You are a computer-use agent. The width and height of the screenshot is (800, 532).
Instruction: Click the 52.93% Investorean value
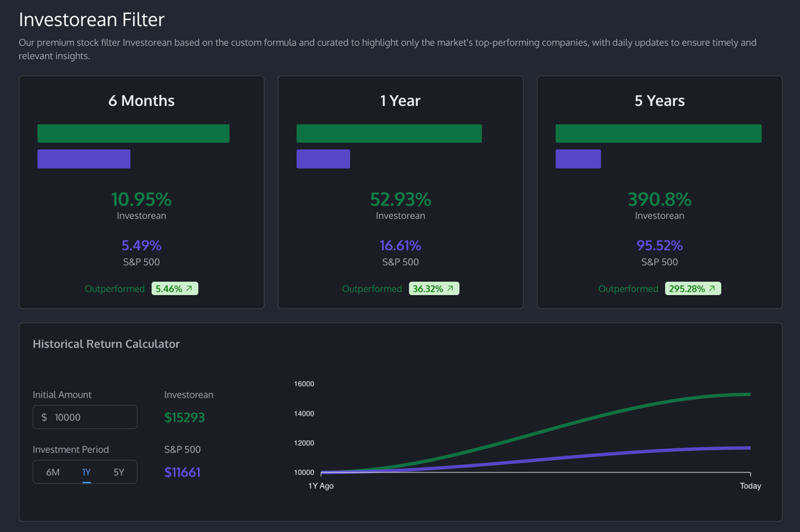400,199
